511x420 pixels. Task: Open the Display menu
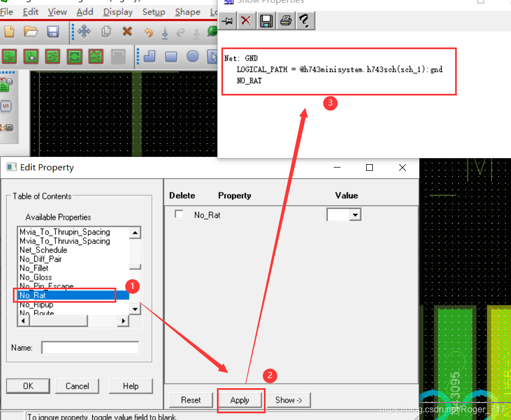coord(118,12)
